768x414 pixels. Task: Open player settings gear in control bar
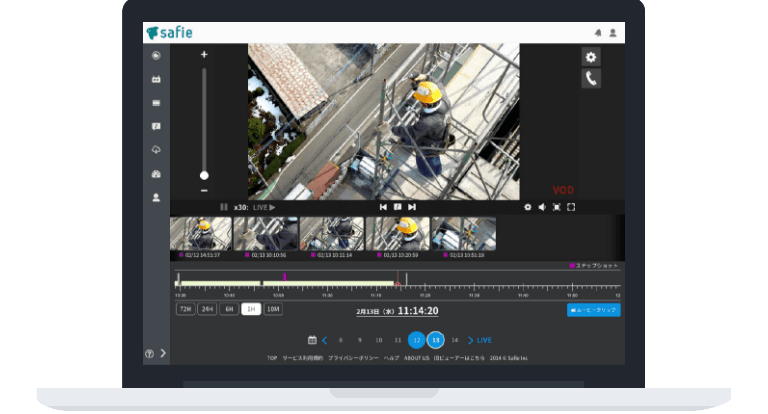point(528,207)
